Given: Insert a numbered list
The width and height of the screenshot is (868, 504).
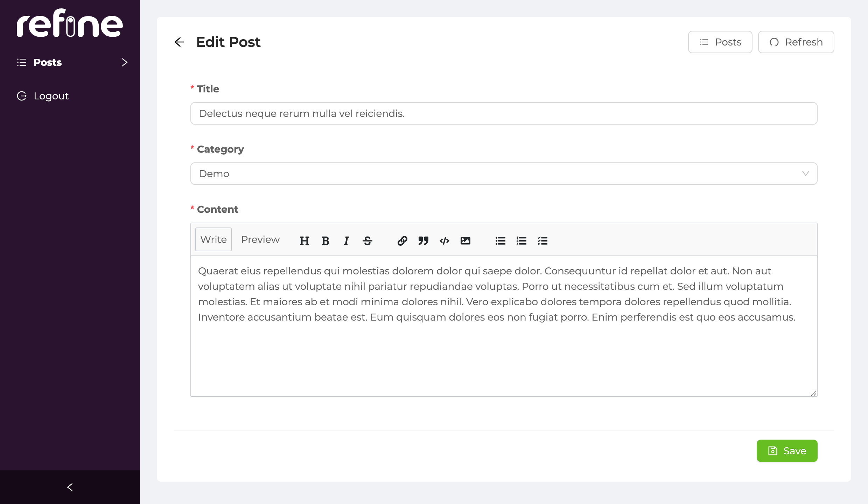Looking at the screenshot, I should [521, 241].
